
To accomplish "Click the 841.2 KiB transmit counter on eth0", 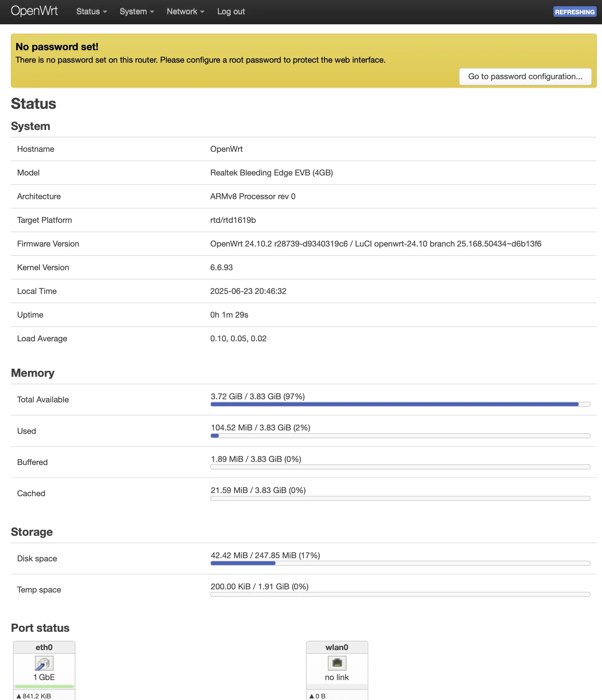I will pyautogui.click(x=34, y=696).
